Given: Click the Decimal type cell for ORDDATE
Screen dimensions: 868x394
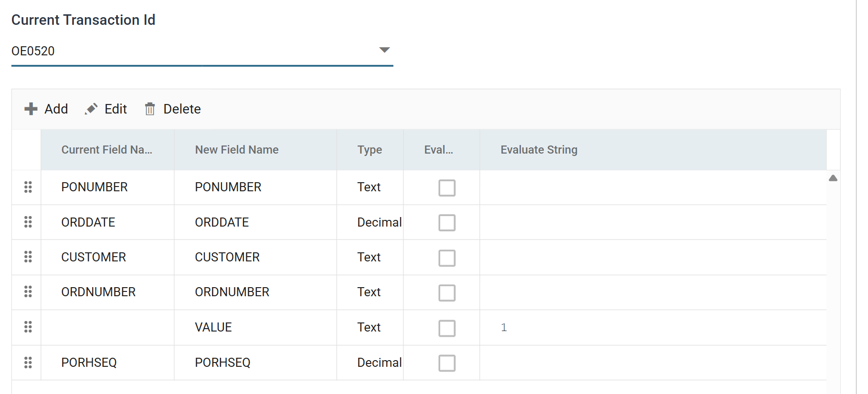Looking at the screenshot, I should click(x=370, y=222).
